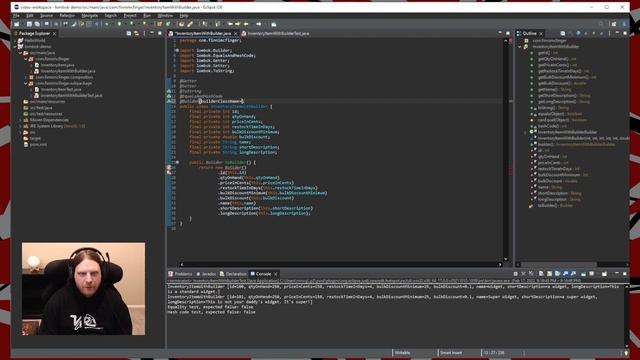Click the Eclipse toolbar search icon

[601, 24]
